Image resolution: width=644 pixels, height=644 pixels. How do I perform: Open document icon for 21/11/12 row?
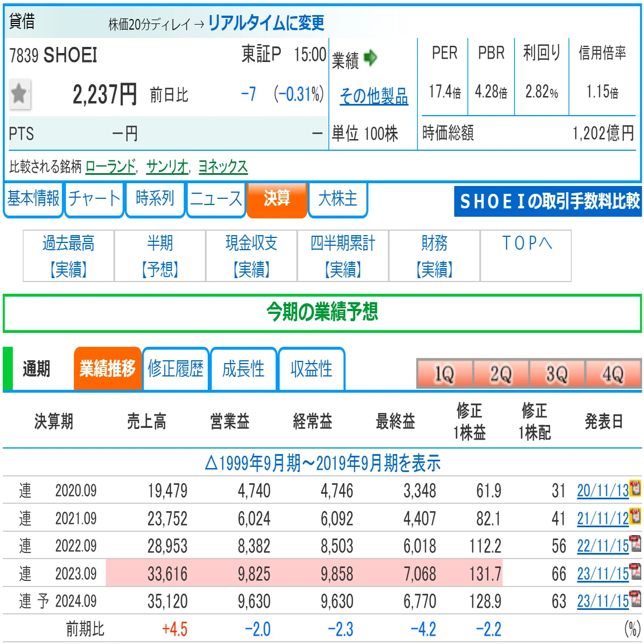[636, 516]
